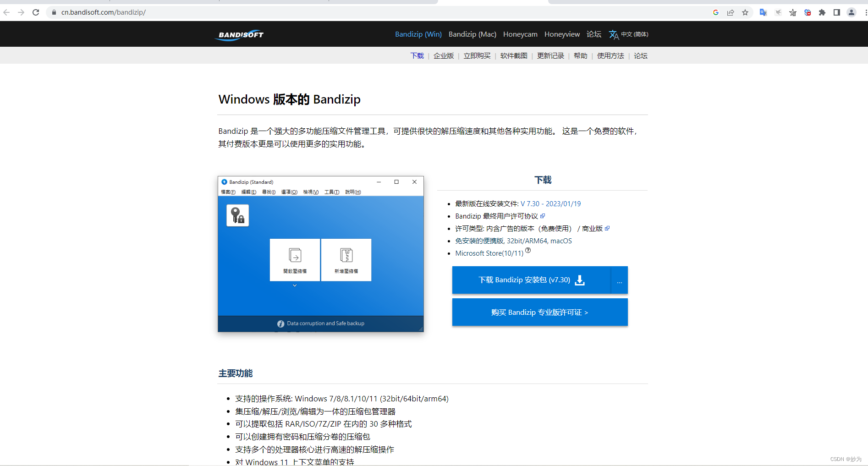Click the Microsoft Store help question mark icon
Viewport: 868px width, 466px height.
point(528,250)
